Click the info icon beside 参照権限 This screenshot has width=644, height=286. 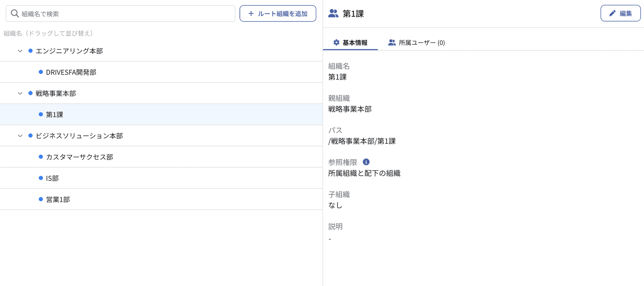tap(366, 162)
